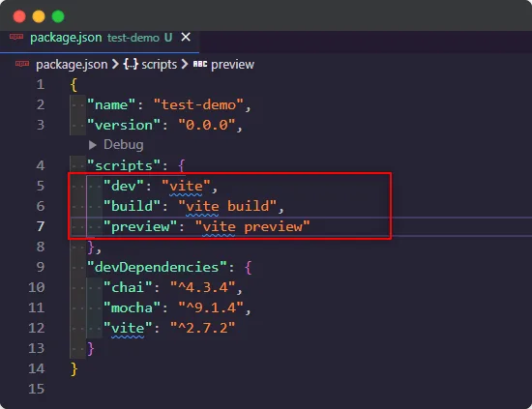Click the Debug code lens link
This screenshot has width=532, height=409.
pyautogui.click(x=124, y=145)
